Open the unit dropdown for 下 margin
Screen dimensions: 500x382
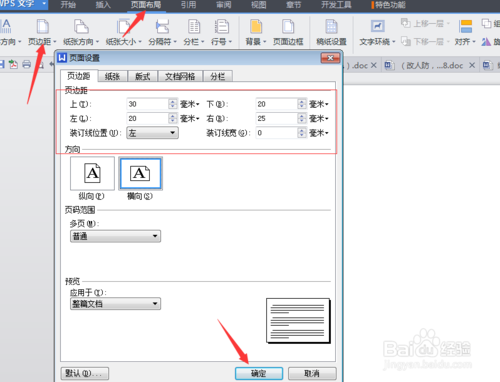318,104
